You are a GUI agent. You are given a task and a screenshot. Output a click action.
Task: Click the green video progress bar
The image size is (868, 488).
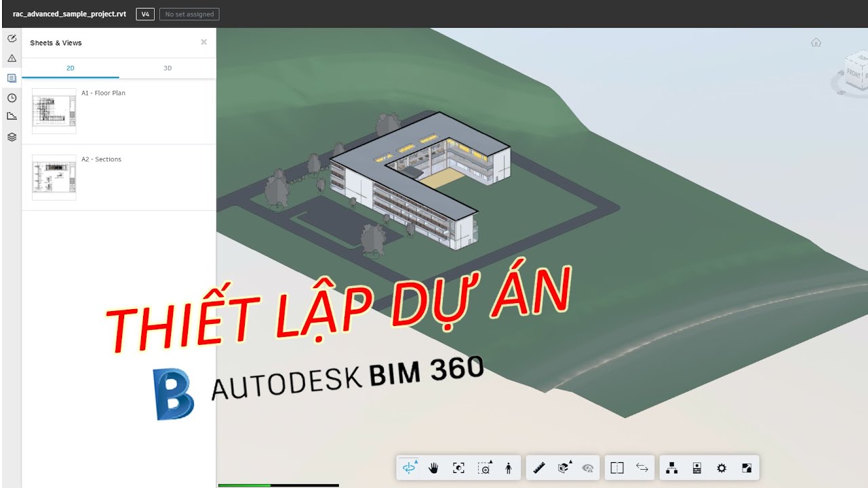click(244, 485)
